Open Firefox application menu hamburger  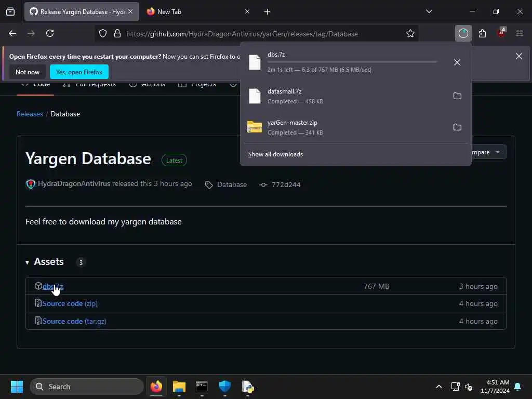click(x=520, y=34)
